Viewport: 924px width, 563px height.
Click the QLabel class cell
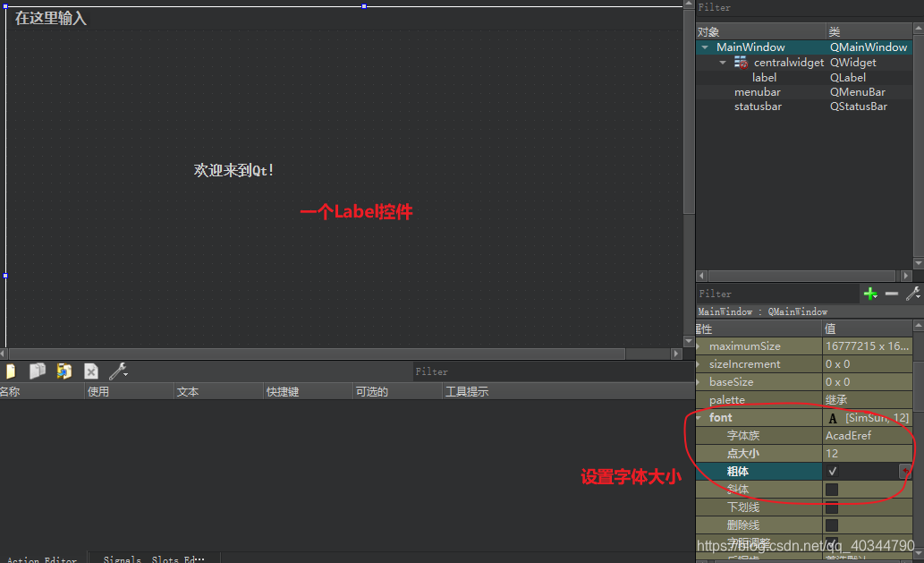coord(869,77)
